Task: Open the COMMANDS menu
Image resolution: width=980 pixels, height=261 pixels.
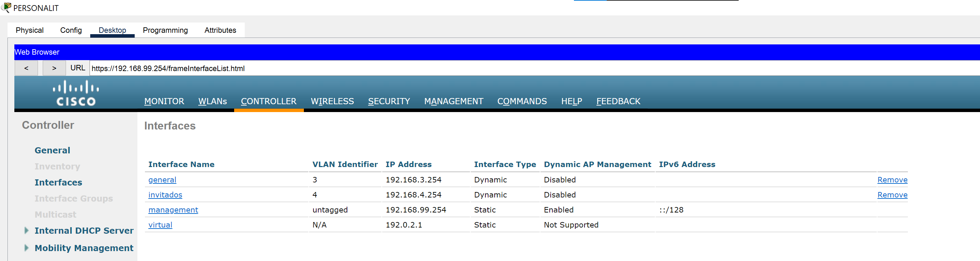Action: point(522,101)
